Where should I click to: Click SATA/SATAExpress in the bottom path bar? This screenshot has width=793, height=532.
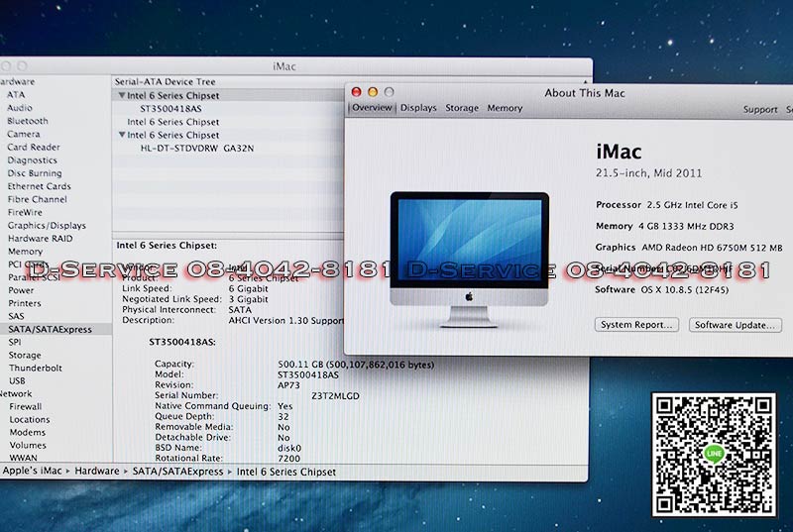tap(177, 472)
